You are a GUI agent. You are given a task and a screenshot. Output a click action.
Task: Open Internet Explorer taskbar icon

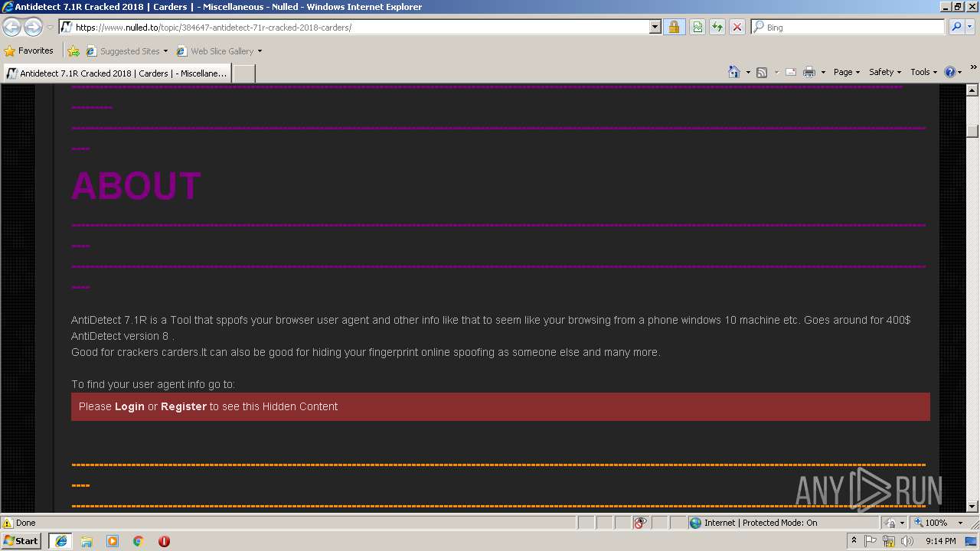point(60,541)
